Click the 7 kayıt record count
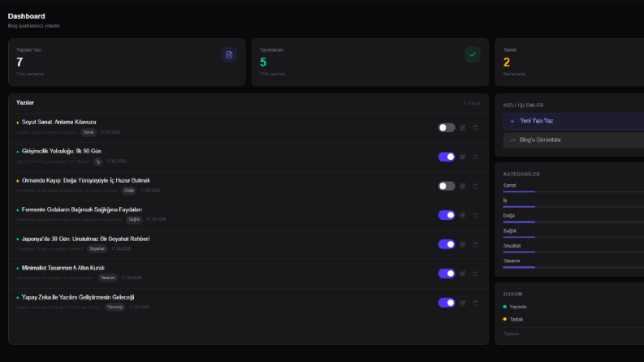Image resolution: width=644 pixels, height=362 pixels. coord(472,103)
